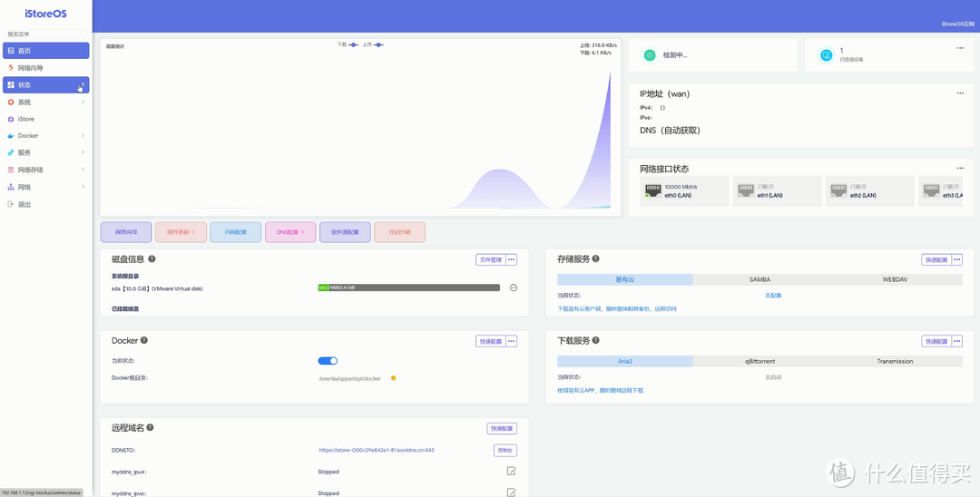Click the 系统 gear icon in sidebar

pyautogui.click(x=11, y=102)
